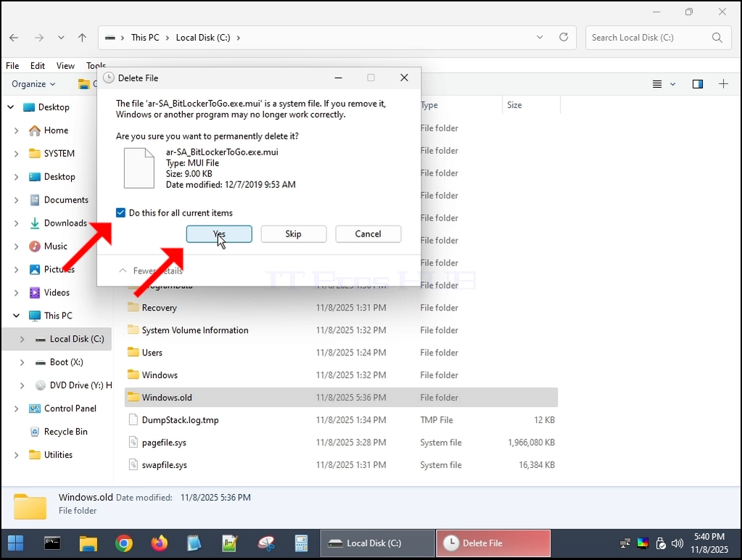
Task: Select Music in navigation pane
Action: pyautogui.click(x=55, y=246)
